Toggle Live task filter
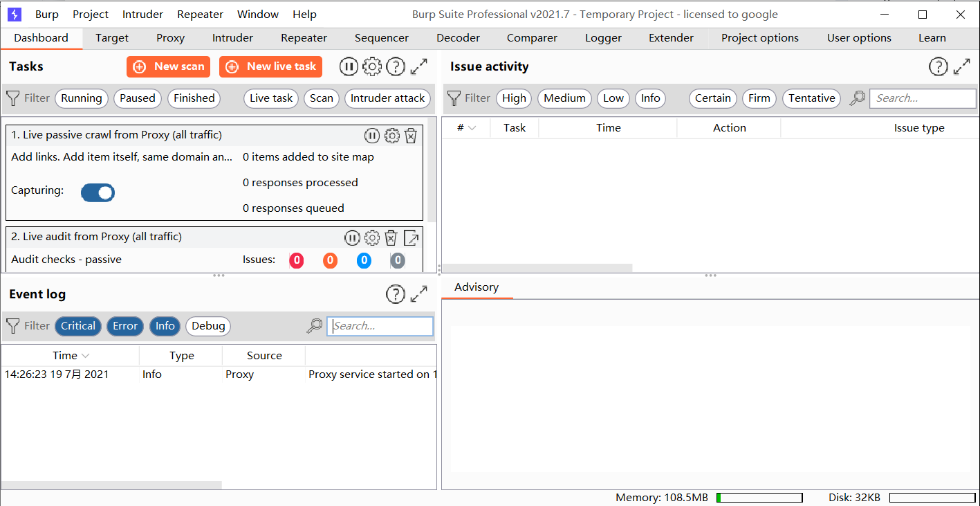Viewport: 980px width, 506px height. [x=271, y=98]
